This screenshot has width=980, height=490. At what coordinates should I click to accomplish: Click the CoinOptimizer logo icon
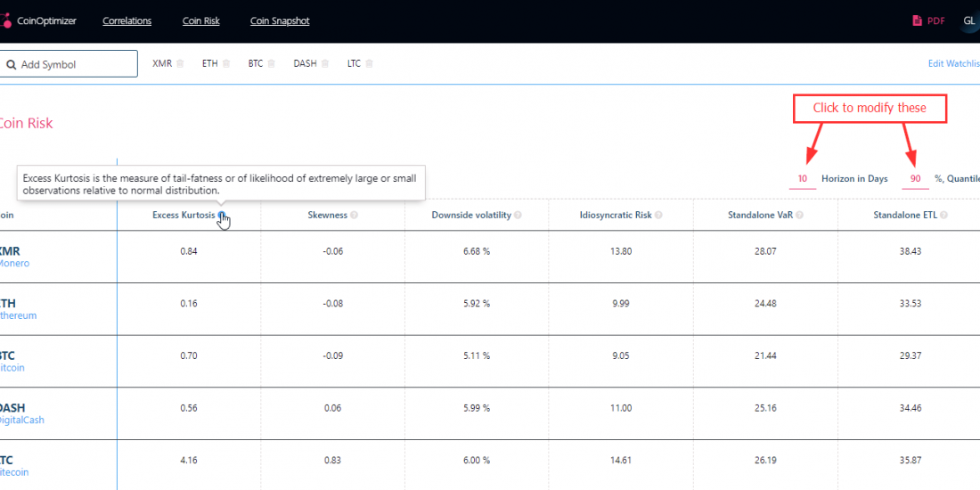(6, 20)
